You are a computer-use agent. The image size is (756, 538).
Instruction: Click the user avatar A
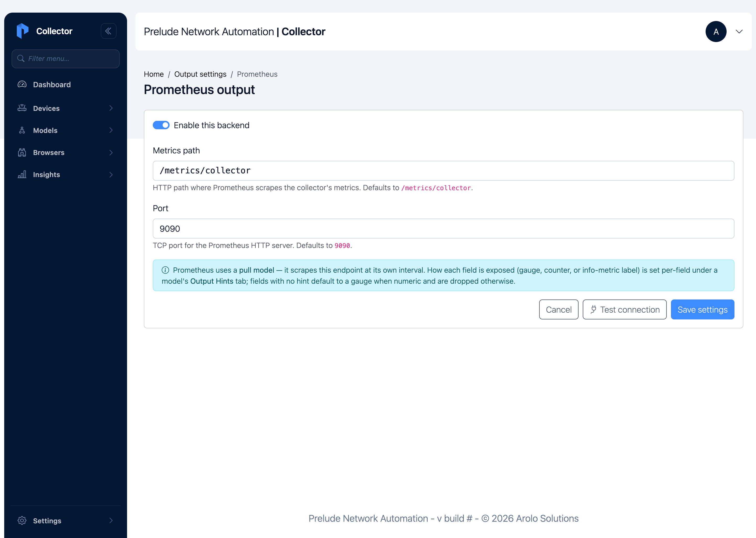pyautogui.click(x=716, y=32)
